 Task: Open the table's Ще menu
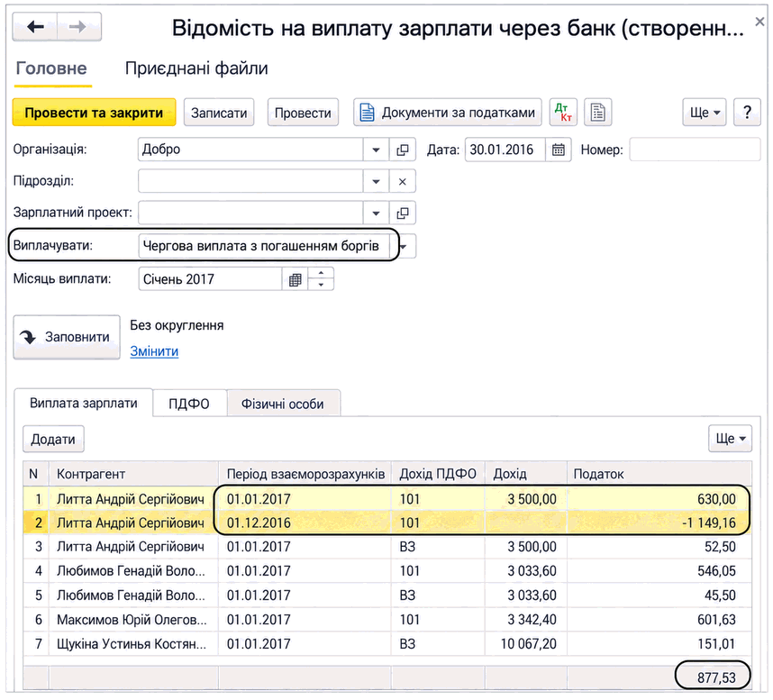coord(730,439)
